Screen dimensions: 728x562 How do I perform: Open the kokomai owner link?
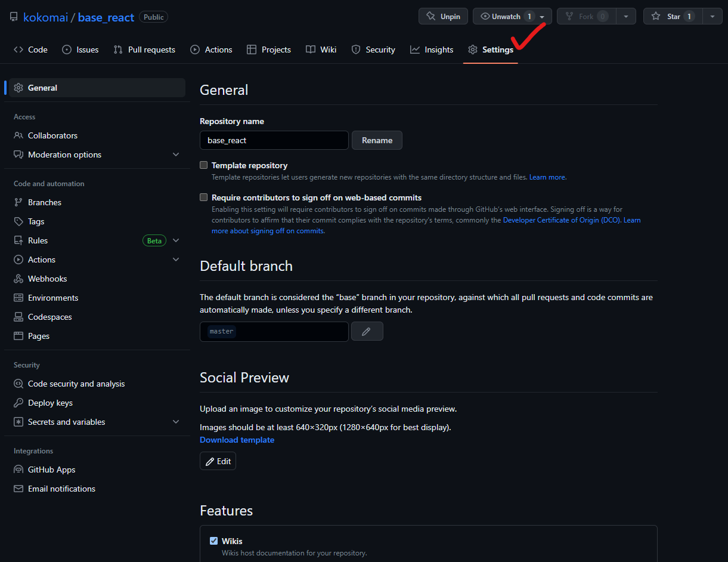point(45,17)
